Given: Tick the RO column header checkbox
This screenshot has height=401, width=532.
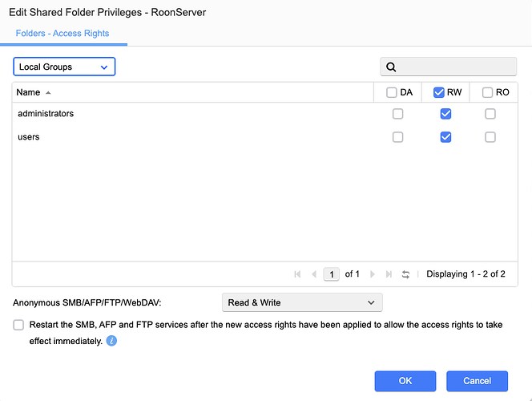Looking at the screenshot, I should click(x=487, y=92).
